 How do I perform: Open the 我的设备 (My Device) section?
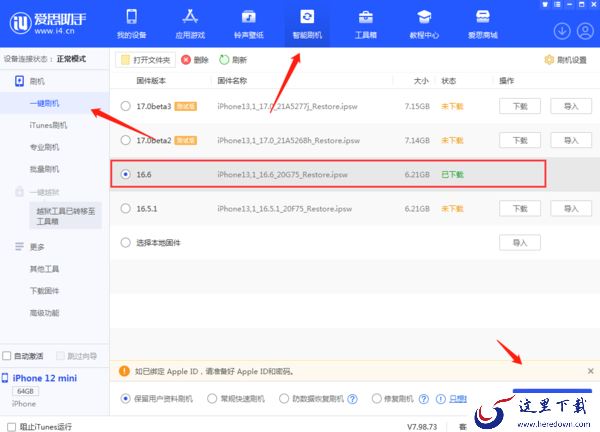[132, 24]
